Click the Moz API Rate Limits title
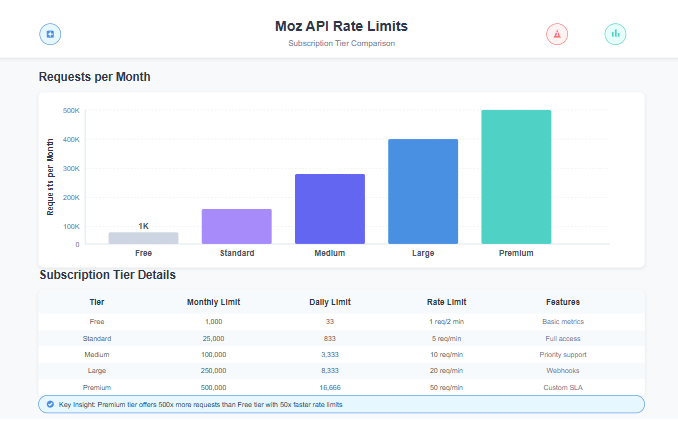Image resolution: width=678 pixels, height=428 pixels. pos(342,26)
